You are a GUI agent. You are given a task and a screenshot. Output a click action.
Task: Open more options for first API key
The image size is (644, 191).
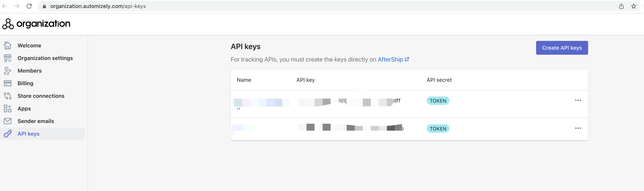[578, 100]
